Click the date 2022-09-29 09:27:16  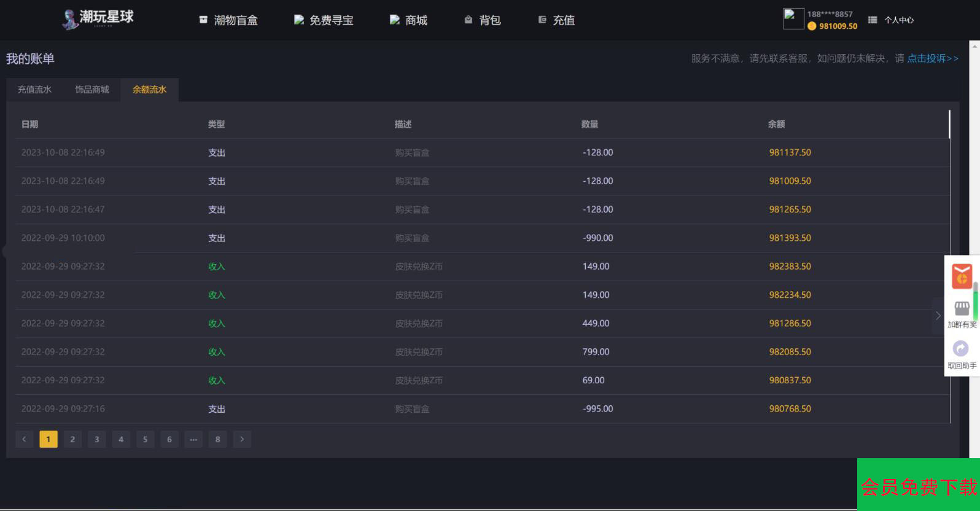click(x=63, y=408)
